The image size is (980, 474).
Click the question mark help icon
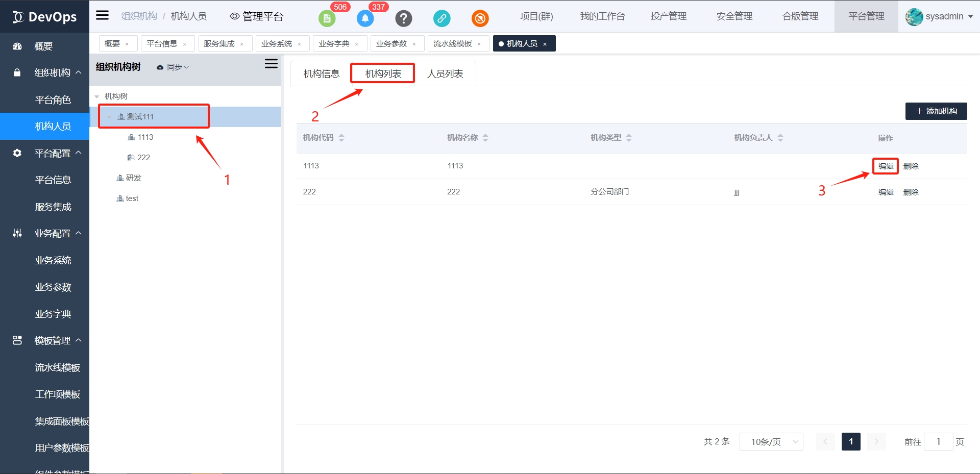[403, 19]
